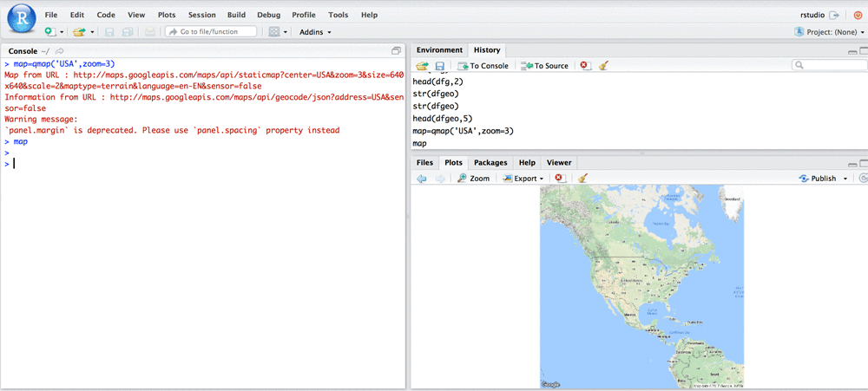Minimize the Plots pane

click(x=852, y=164)
